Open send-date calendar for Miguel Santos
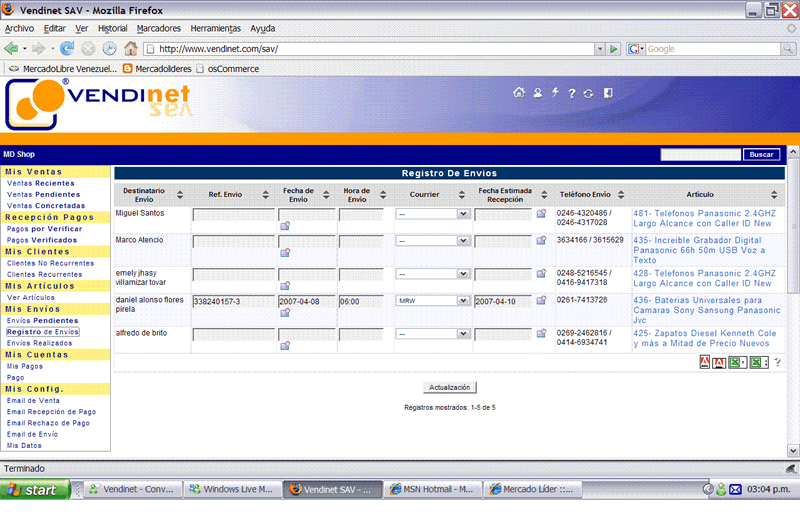800x518 pixels. click(285, 226)
